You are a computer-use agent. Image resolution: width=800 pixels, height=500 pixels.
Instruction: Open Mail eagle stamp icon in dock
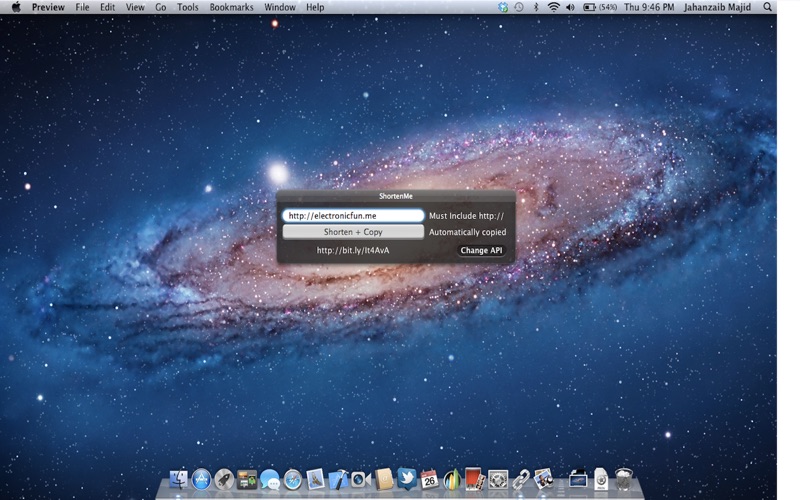(315, 479)
